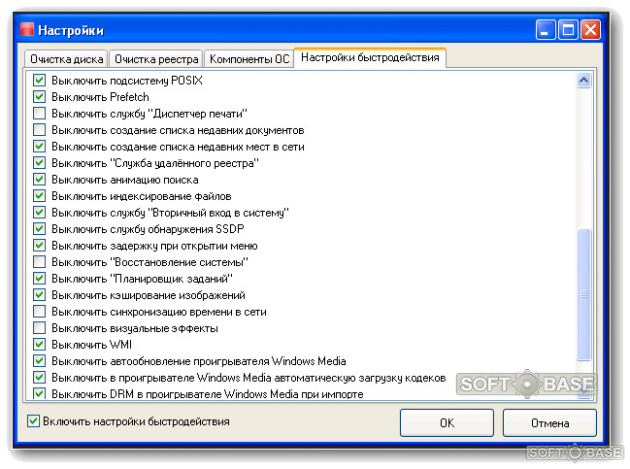Viewport: 630px width, 469px height.
Task: Click the red app icon in title bar
Action: coord(28,31)
